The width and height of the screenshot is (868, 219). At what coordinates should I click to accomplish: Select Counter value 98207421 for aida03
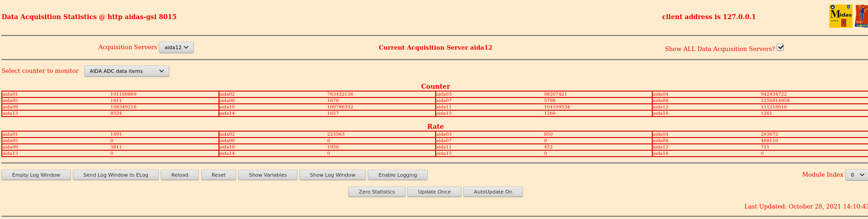555,94
